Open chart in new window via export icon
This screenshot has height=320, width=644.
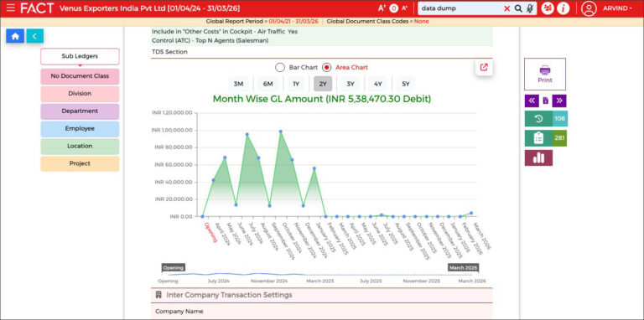click(x=484, y=67)
